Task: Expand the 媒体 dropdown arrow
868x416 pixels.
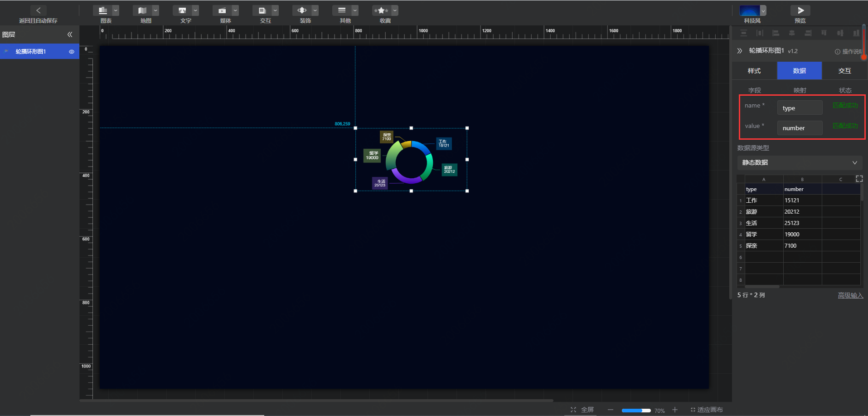Action: click(235, 10)
